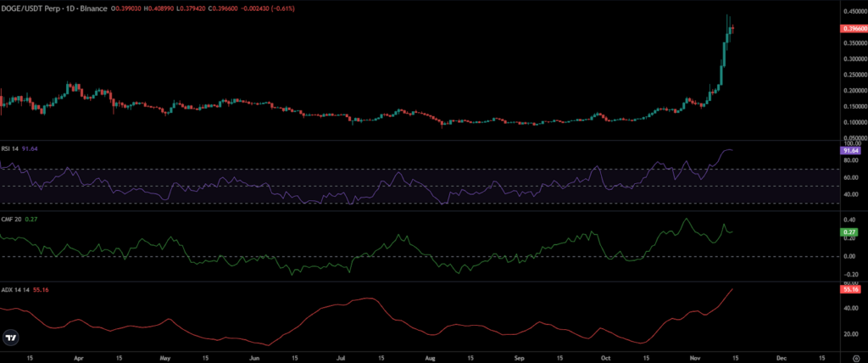Click 0.350000 on the price scale
The width and height of the screenshot is (868, 363).
tap(854, 42)
